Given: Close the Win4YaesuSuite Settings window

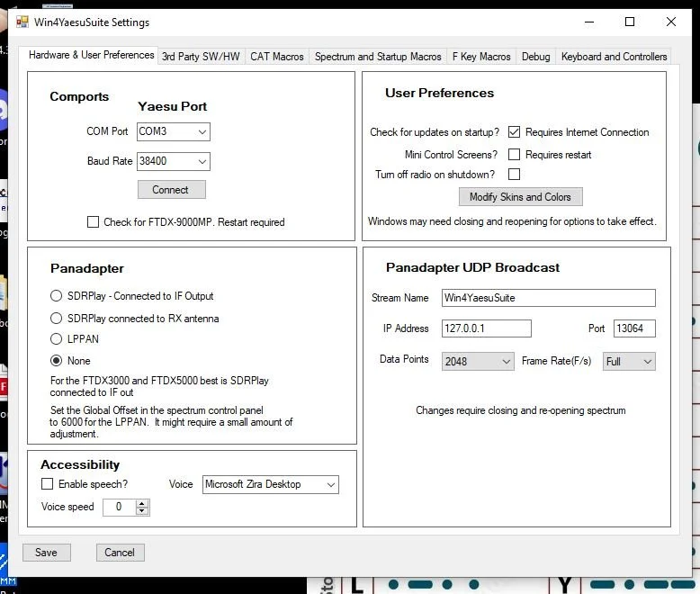Looking at the screenshot, I should 671,22.
